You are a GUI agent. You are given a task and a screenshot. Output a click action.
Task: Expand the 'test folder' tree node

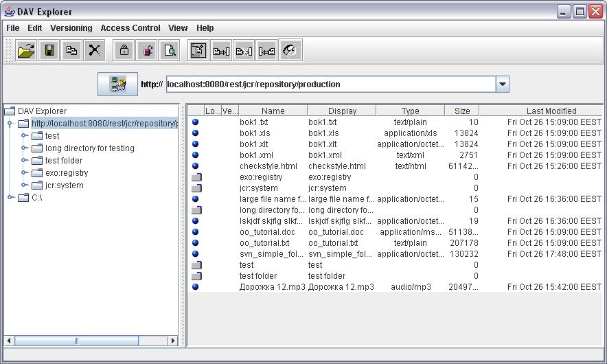(25, 161)
